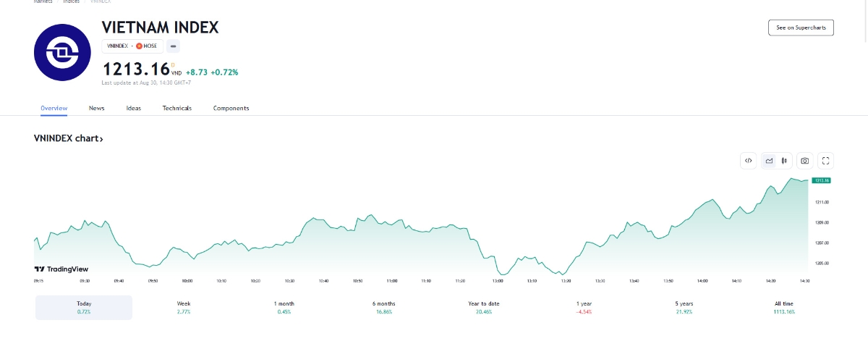Open the Indices breadcrumb link
The height and width of the screenshot is (349, 868).
(x=71, y=1)
